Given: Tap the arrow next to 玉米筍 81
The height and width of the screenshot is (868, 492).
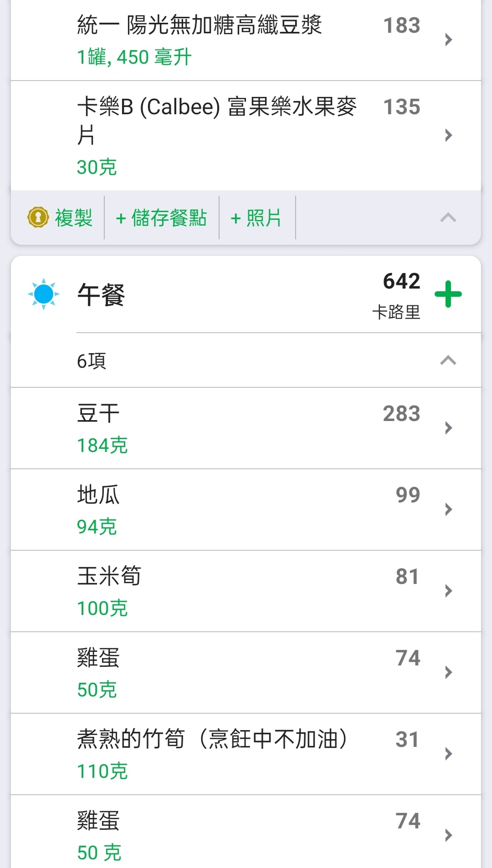Looking at the screenshot, I should click(x=448, y=591).
